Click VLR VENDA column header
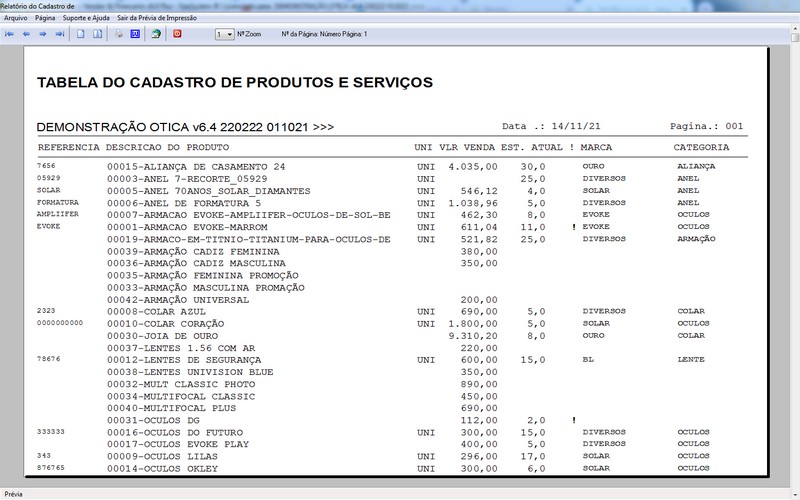This screenshot has height=500, width=800. pos(467,147)
